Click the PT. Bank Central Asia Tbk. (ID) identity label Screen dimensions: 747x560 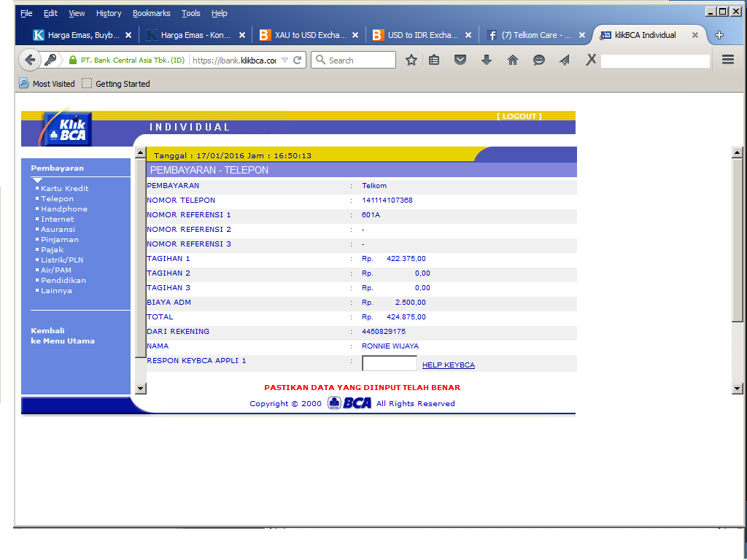pyautogui.click(x=133, y=60)
